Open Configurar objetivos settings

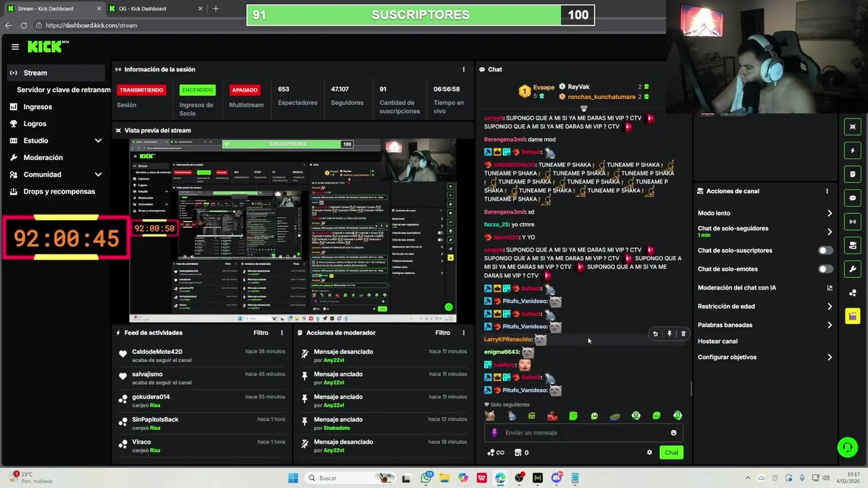coord(829,357)
